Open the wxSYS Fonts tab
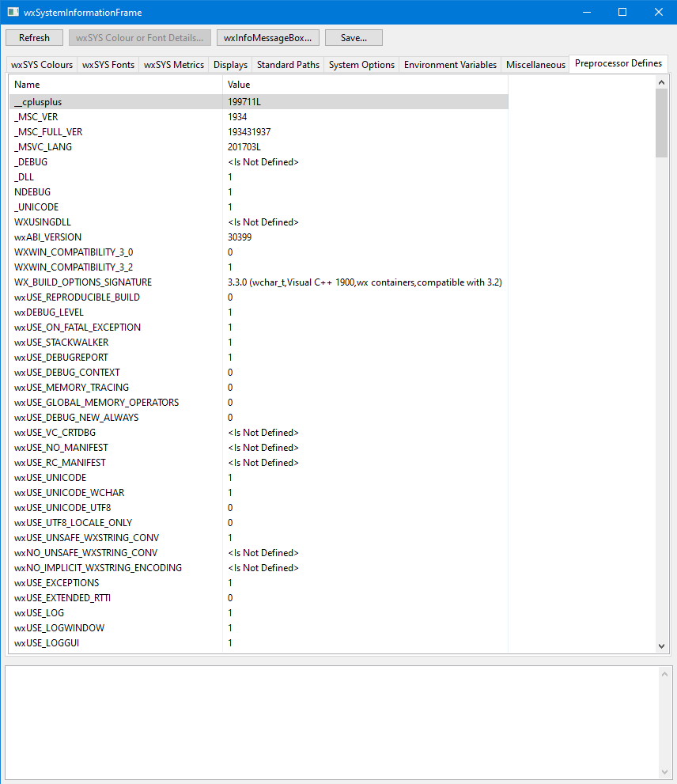 [108, 65]
